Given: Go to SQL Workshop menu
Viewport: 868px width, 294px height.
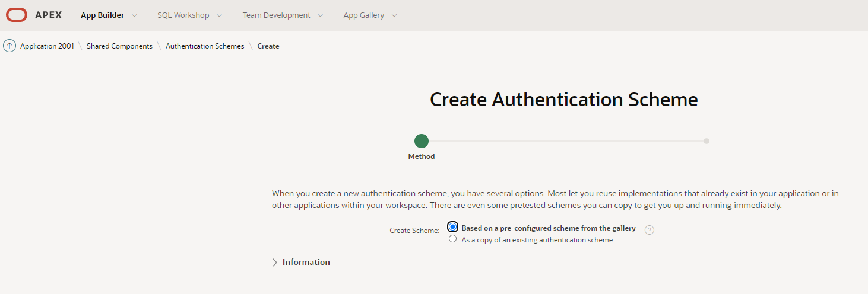Looking at the screenshot, I should pos(183,15).
